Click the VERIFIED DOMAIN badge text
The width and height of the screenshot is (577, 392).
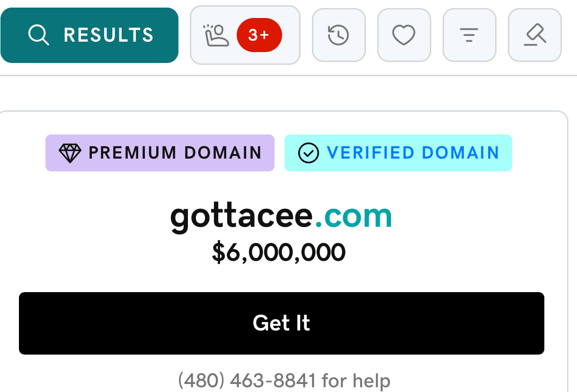pos(413,153)
